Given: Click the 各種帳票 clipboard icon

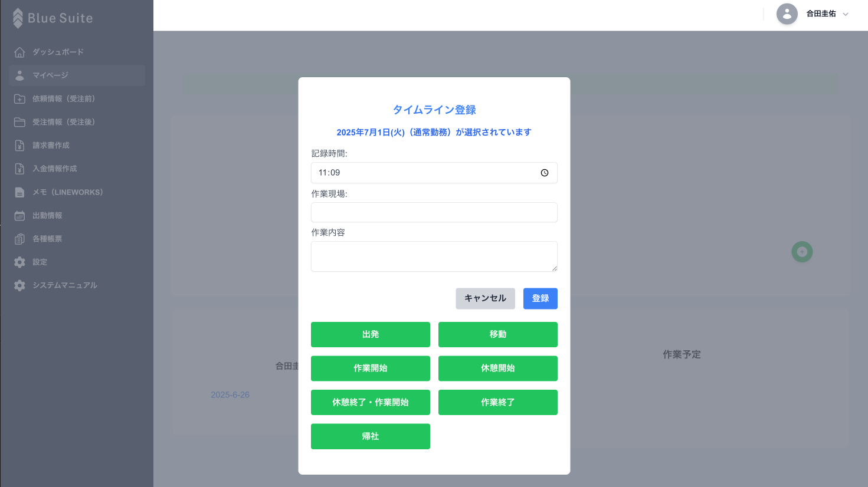Looking at the screenshot, I should [19, 239].
